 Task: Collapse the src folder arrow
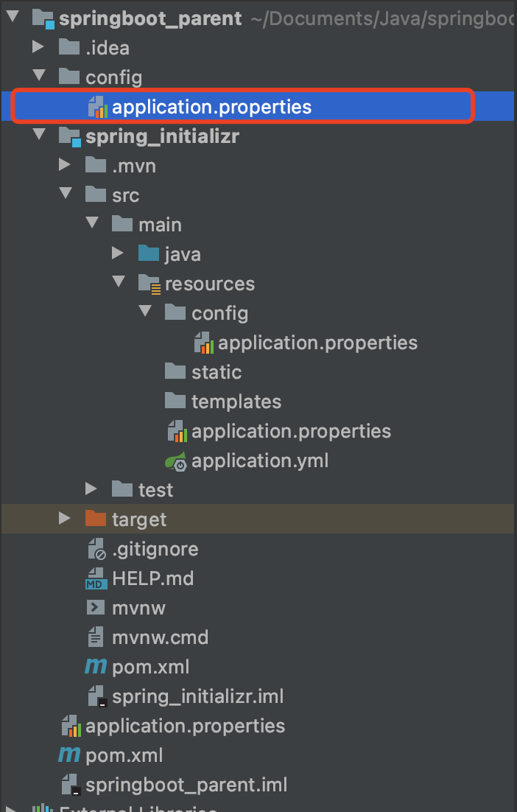66,193
